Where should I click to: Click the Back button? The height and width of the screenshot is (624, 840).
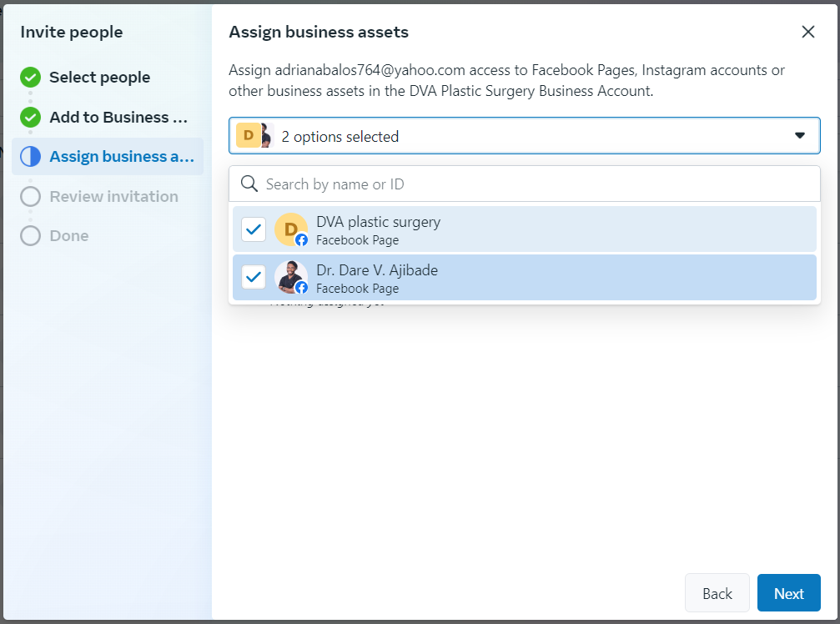click(x=717, y=593)
